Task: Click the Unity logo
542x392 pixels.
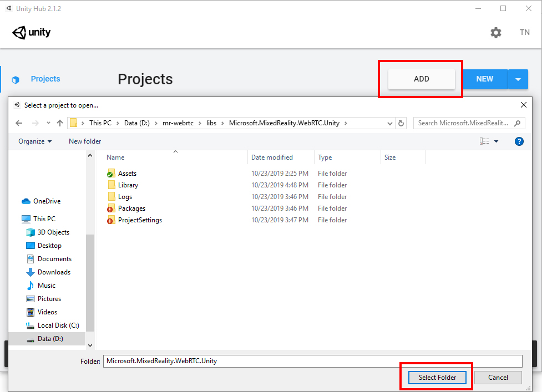Action: click(32, 33)
